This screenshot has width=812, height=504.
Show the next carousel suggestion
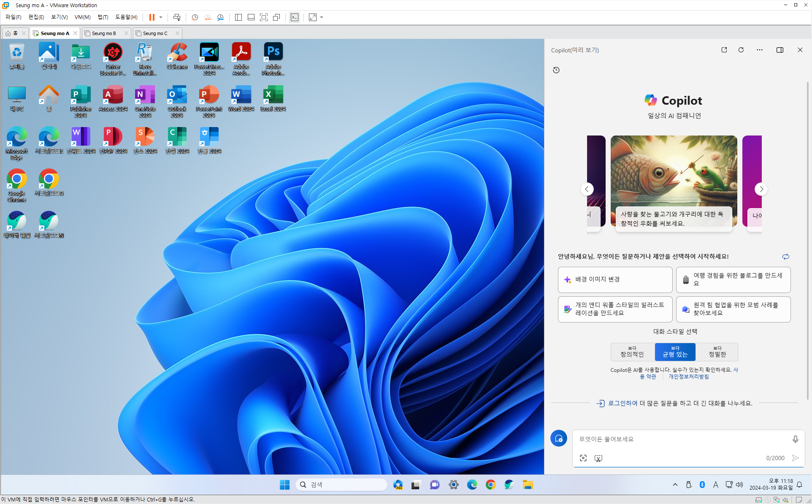coord(761,189)
